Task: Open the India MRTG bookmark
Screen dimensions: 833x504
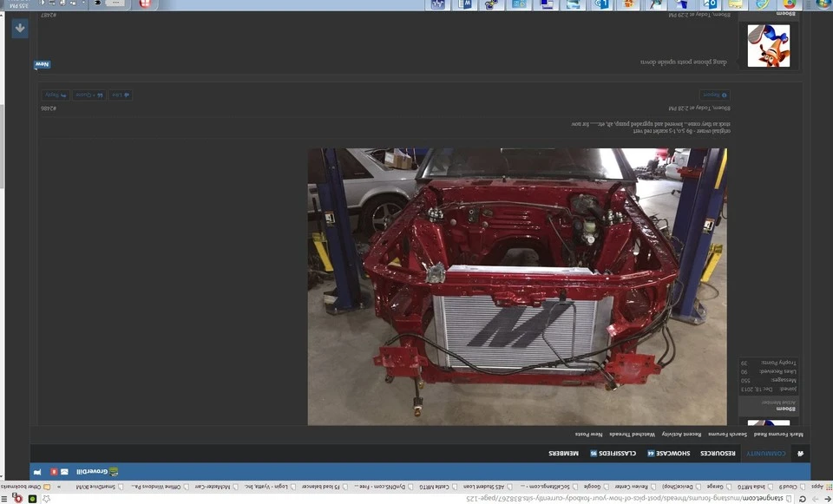Action: (757, 487)
